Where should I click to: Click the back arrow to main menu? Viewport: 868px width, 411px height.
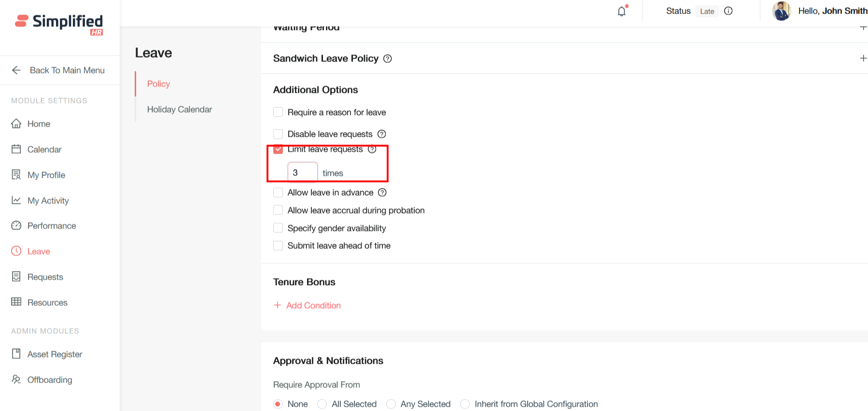tap(16, 71)
